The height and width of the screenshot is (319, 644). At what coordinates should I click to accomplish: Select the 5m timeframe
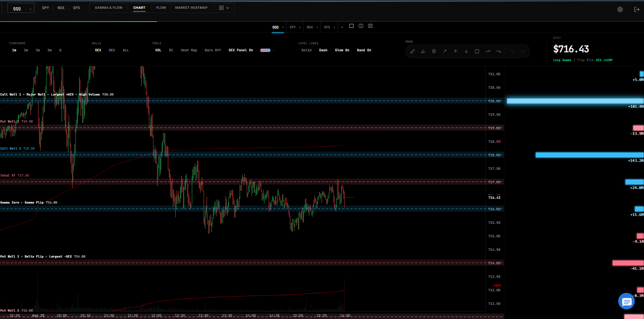click(x=50, y=50)
